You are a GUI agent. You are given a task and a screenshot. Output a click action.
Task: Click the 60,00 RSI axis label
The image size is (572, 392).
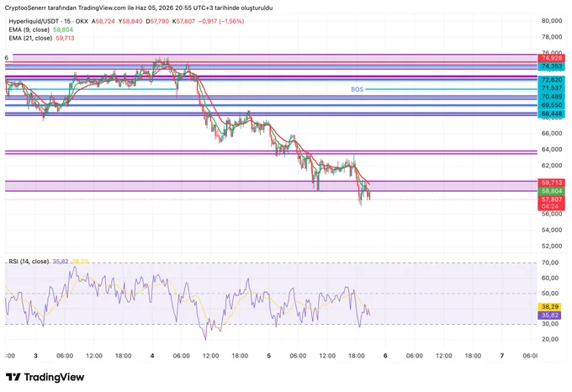point(550,278)
